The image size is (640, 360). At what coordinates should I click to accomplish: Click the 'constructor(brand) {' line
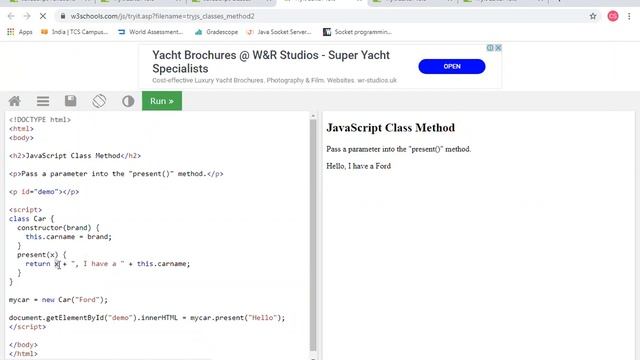pyautogui.click(x=58, y=228)
